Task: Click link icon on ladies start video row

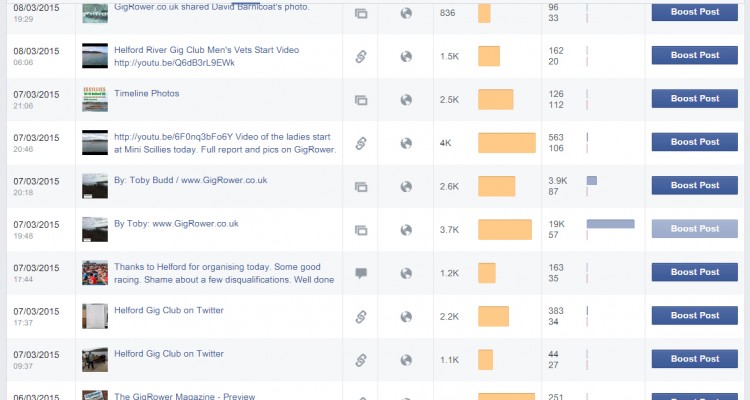Action: (x=361, y=143)
